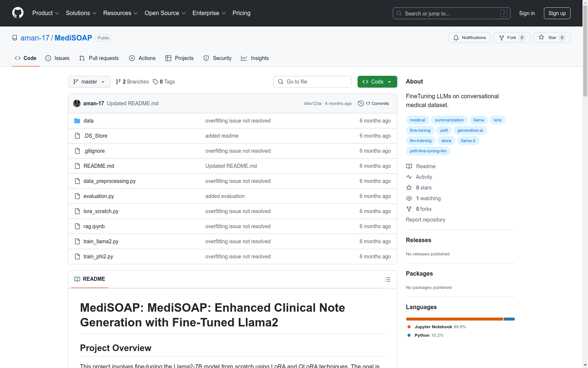Click the star icon beside 0 stars

pyautogui.click(x=409, y=188)
